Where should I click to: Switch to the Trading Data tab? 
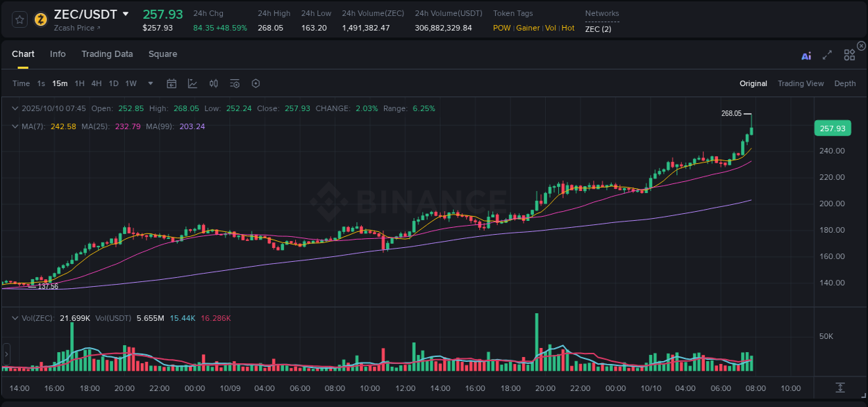pos(107,54)
